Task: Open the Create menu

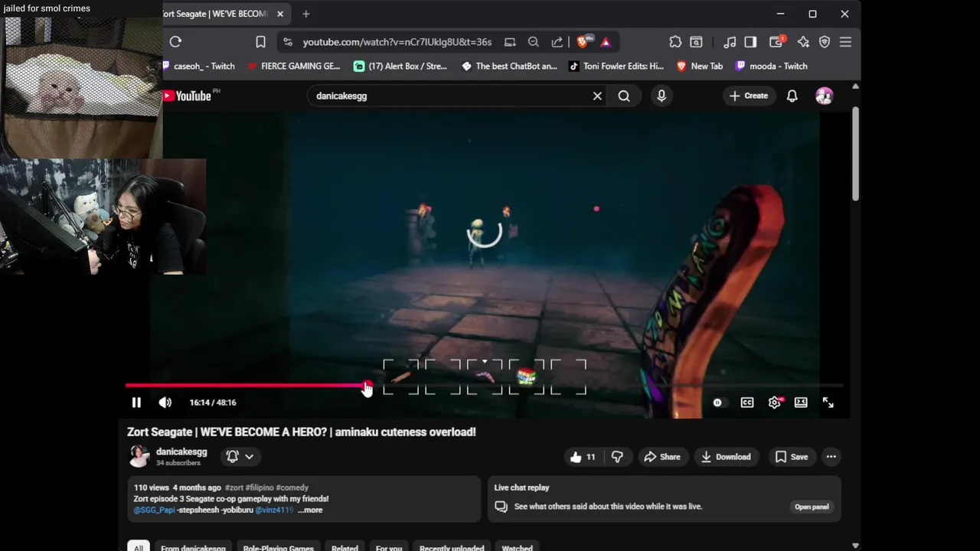Action: (x=748, y=96)
